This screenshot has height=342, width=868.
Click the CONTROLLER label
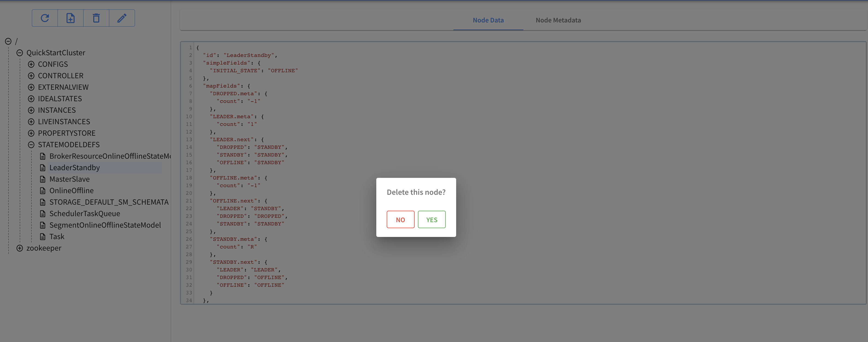tap(61, 76)
